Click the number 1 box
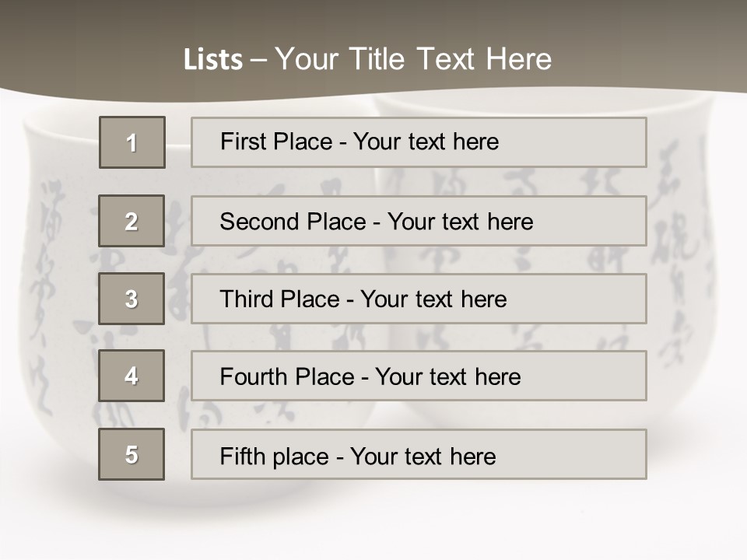The image size is (747, 560). (132, 142)
